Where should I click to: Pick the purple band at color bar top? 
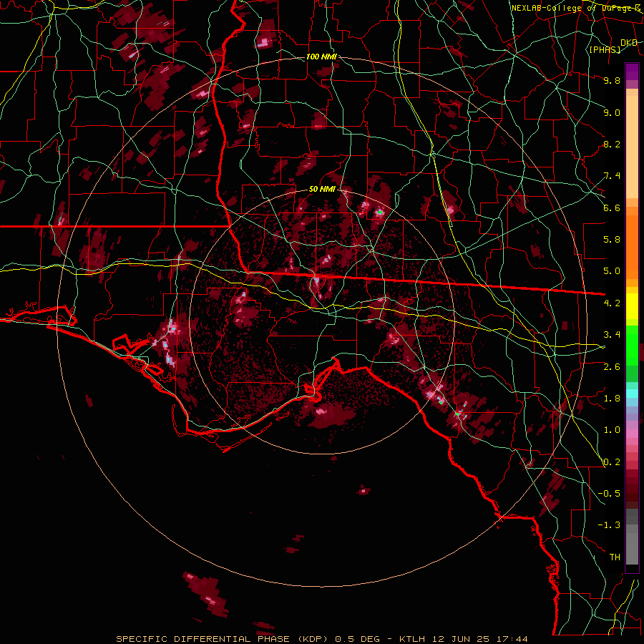click(632, 72)
